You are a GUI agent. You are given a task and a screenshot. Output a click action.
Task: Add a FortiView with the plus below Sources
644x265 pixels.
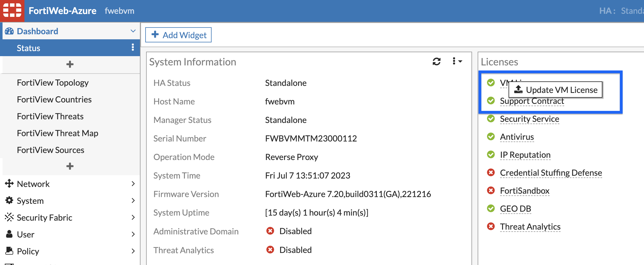(x=70, y=166)
